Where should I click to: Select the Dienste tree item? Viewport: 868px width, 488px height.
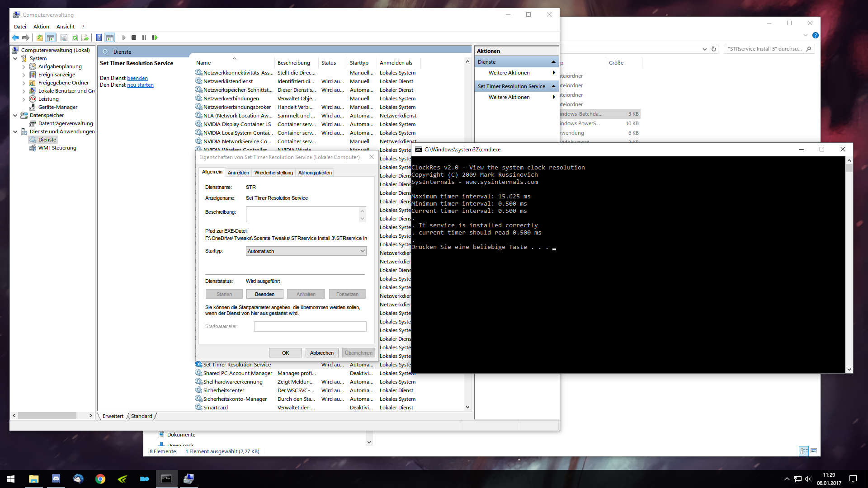coord(47,140)
